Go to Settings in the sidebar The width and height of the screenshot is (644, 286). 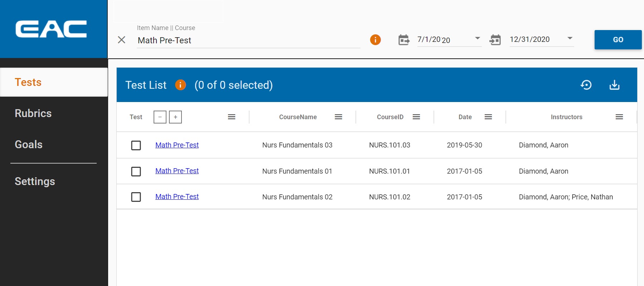(x=35, y=181)
